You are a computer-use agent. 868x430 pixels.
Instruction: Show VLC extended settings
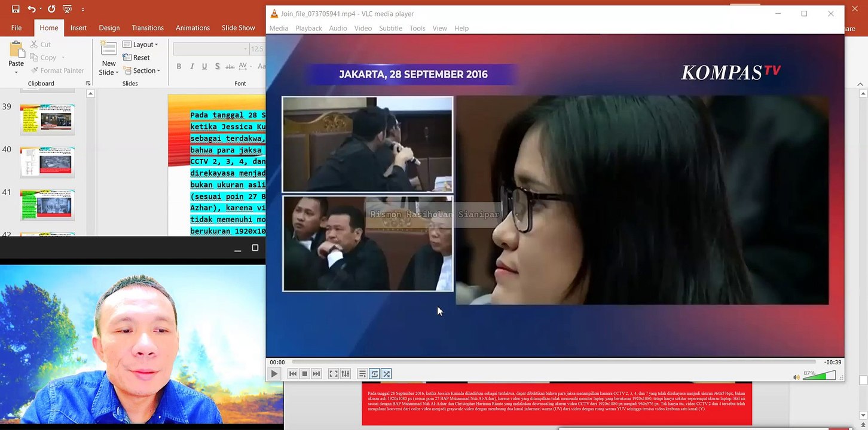(x=346, y=374)
